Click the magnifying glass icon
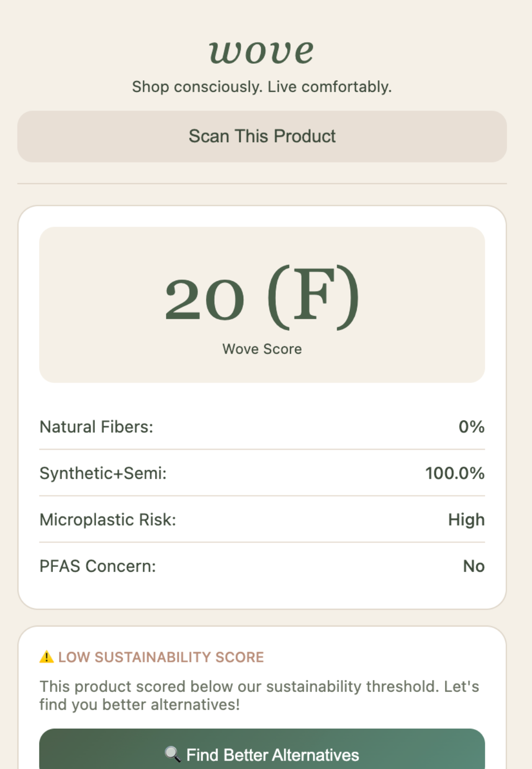The width and height of the screenshot is (532, 769). 172,754
